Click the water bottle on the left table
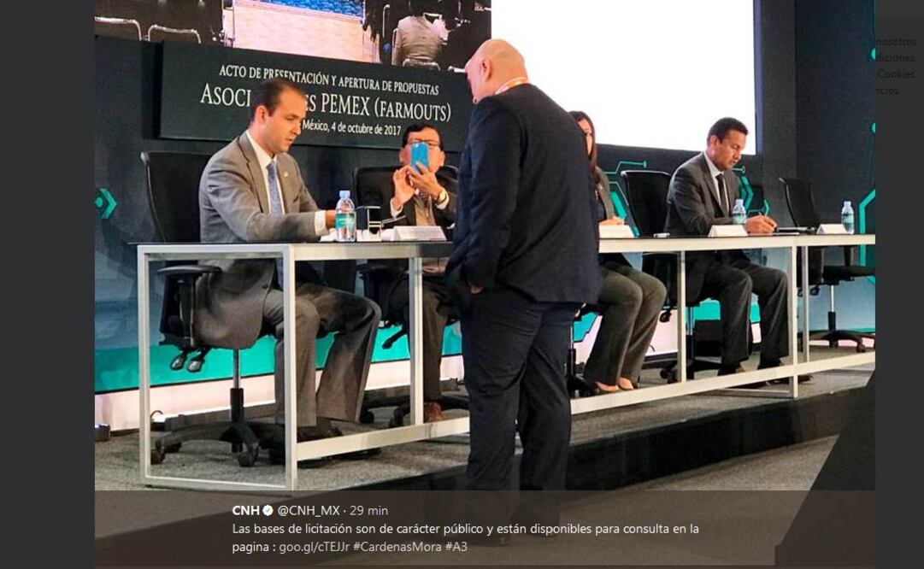Viewport: 924px width, 569px height. point(345,215)
